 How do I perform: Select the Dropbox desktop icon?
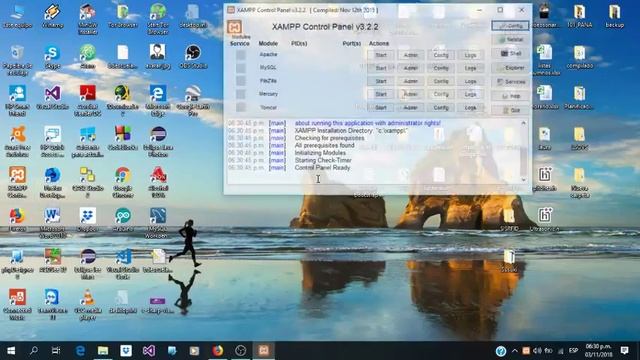pos(87,220)
